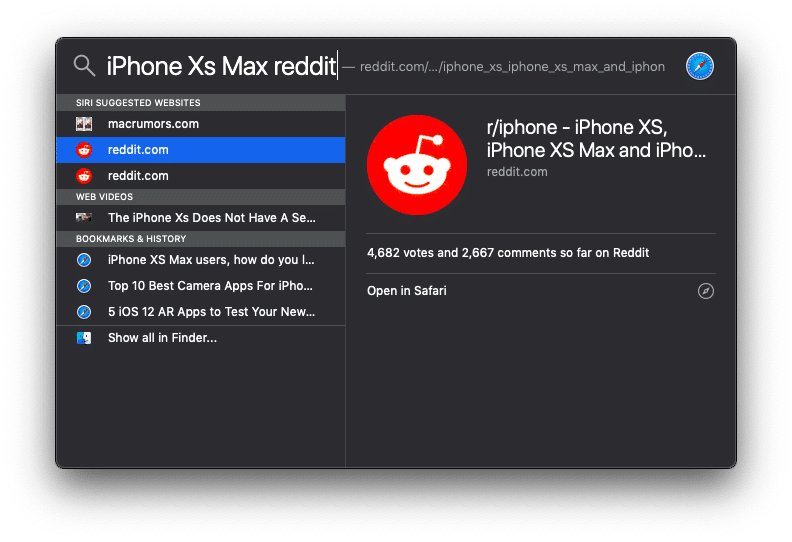Click the Spotlight search text field

[x=386, y=66]
